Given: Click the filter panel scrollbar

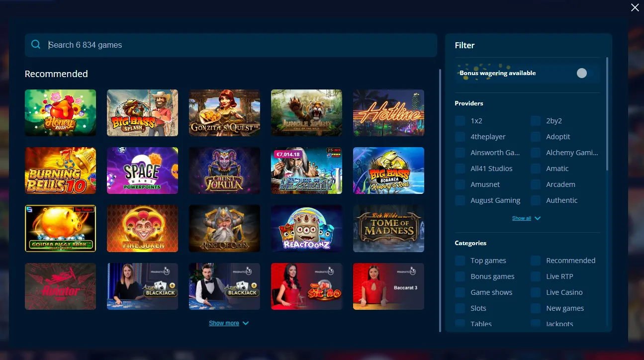Looking at the screenshot, I should click(607, 114).
